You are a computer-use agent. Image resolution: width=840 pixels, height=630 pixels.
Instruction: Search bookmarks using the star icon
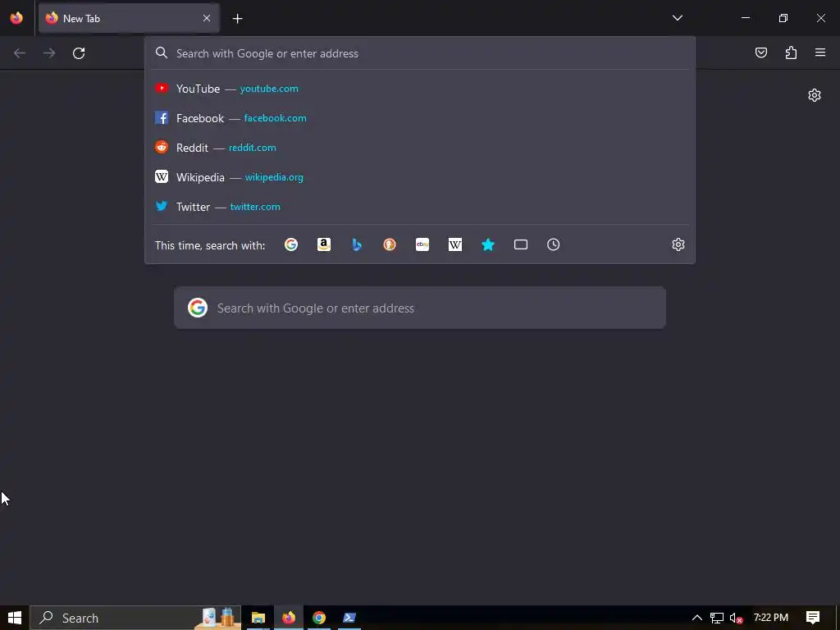pos(488,244)
